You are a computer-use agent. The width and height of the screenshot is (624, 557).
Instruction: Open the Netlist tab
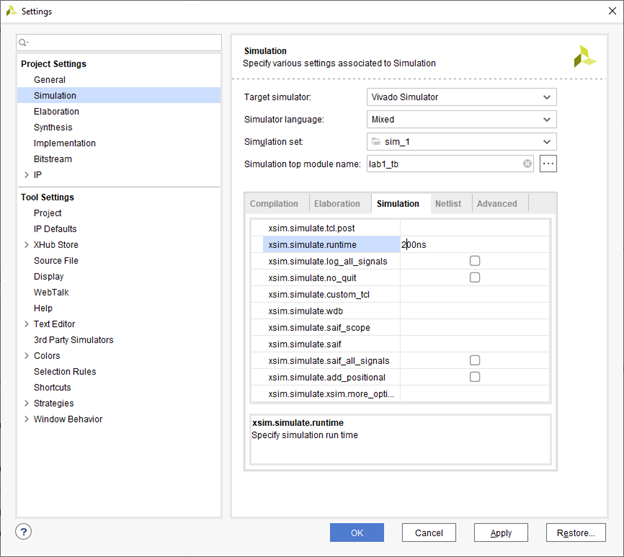[x=448, y=204]
